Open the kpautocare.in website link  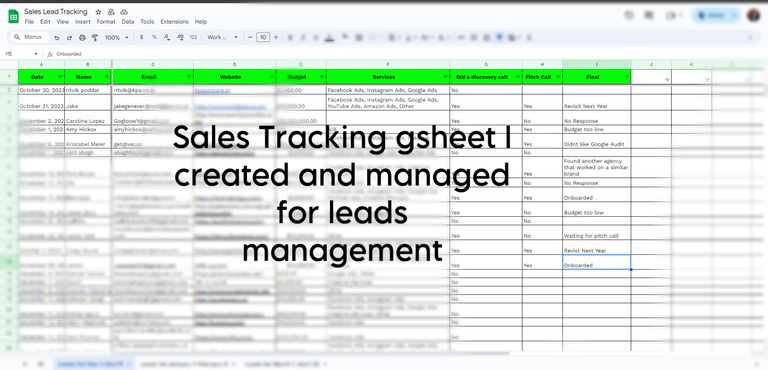click(213, 91)
